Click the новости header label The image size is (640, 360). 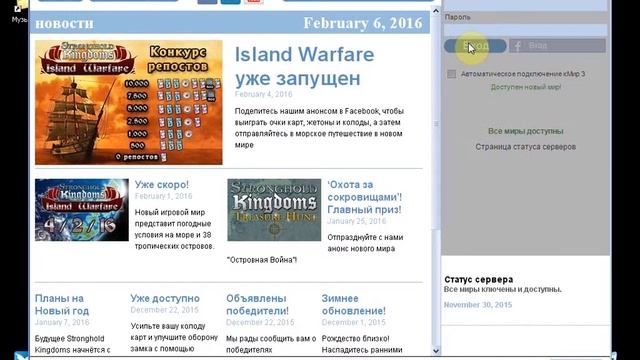point(64,23)
